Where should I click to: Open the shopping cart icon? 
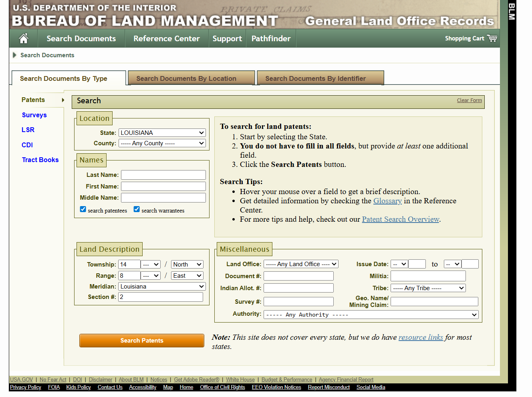coord(492,38)
